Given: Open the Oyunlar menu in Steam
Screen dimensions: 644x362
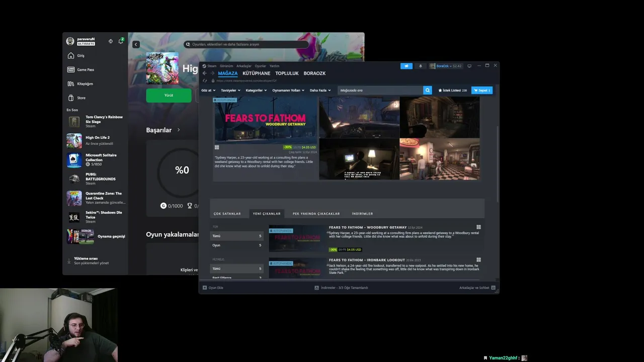Looking at the screenshot, I should point(261,66).
